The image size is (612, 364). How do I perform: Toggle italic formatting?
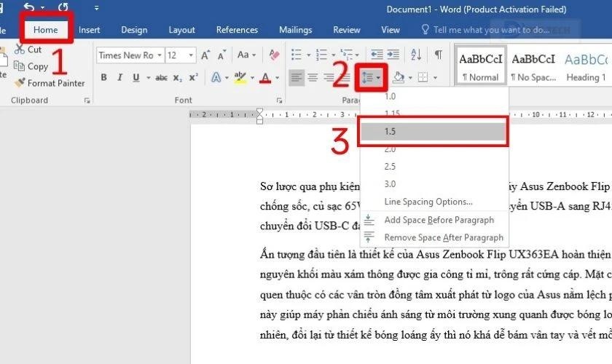(119, 77)
